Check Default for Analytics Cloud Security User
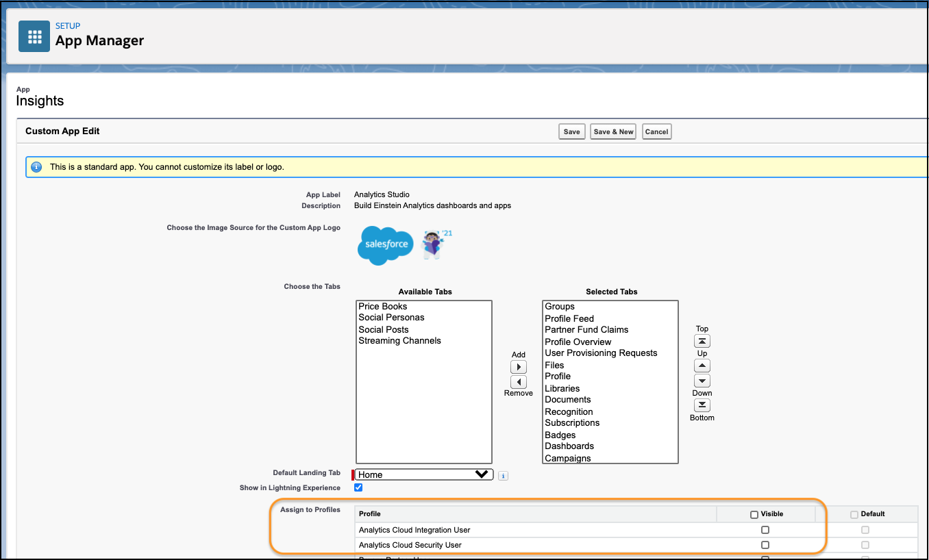The image size is (929, 560). pos(865,545)
